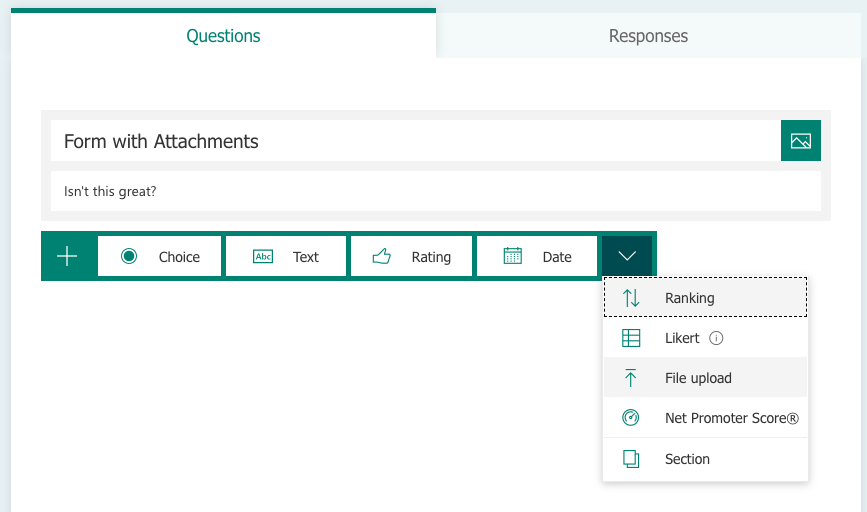Collapse the more question types chevron
The width and height of the screenshot is (867, 512).
[x=627, y=256]
